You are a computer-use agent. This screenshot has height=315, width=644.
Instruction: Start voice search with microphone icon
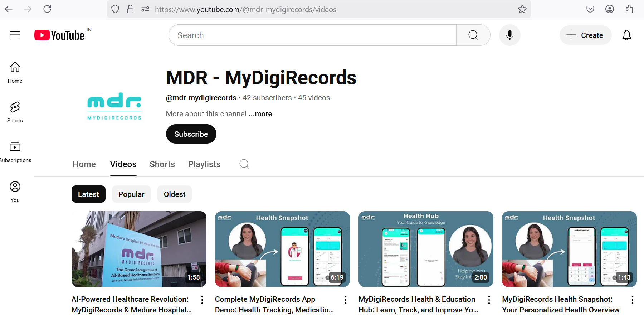pyautogui.click(x=510, y=35)
